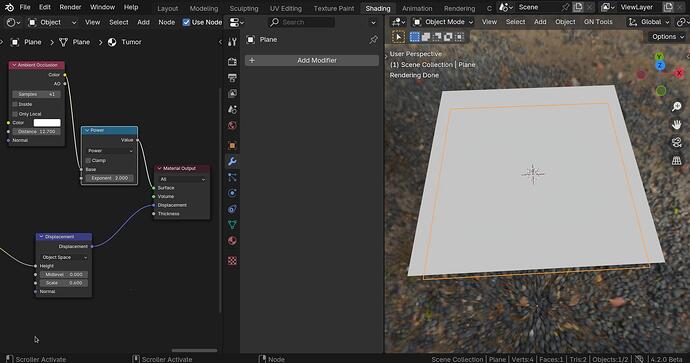690x363 pixels.
Task: Open the node editor Node menu
Action: (166, 22)
